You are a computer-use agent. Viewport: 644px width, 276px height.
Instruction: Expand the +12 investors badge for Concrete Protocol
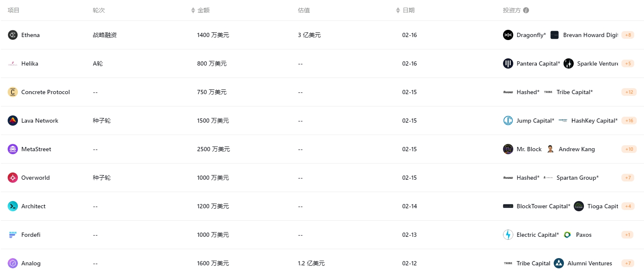pos(629,92)
